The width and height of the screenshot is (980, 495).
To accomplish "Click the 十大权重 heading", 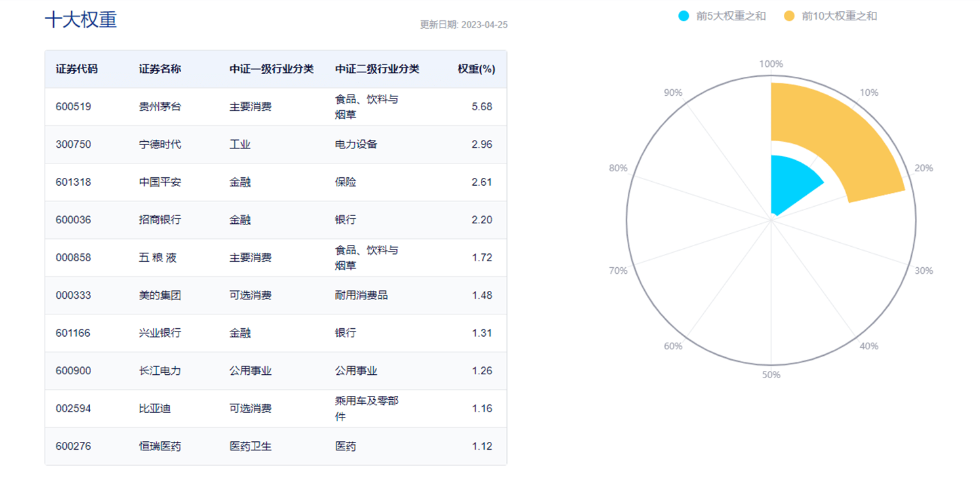I will click(x=81, y=20).
